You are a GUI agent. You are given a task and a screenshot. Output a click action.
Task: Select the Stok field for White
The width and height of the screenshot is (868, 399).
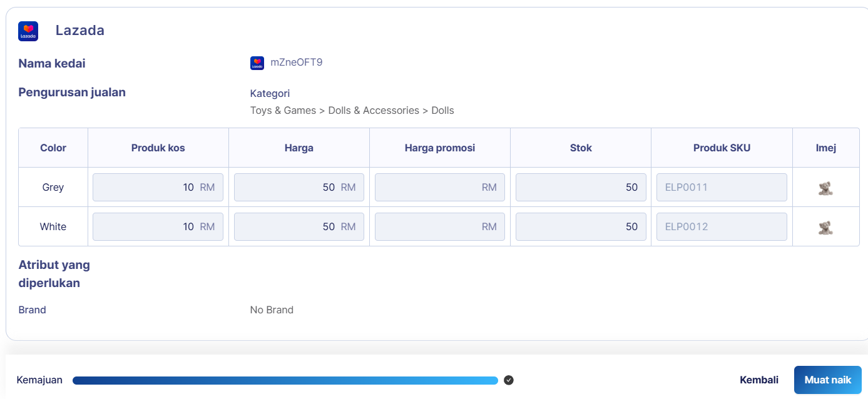[x=580, y=227]
